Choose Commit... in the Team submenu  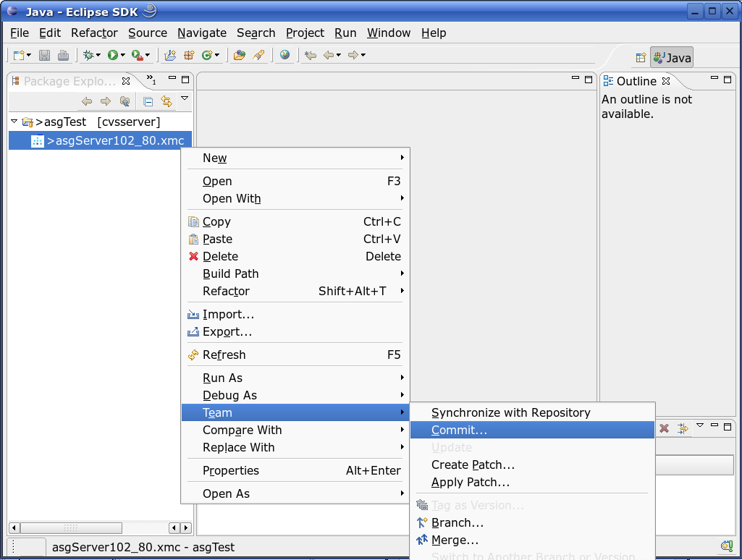tap(532, 430)
